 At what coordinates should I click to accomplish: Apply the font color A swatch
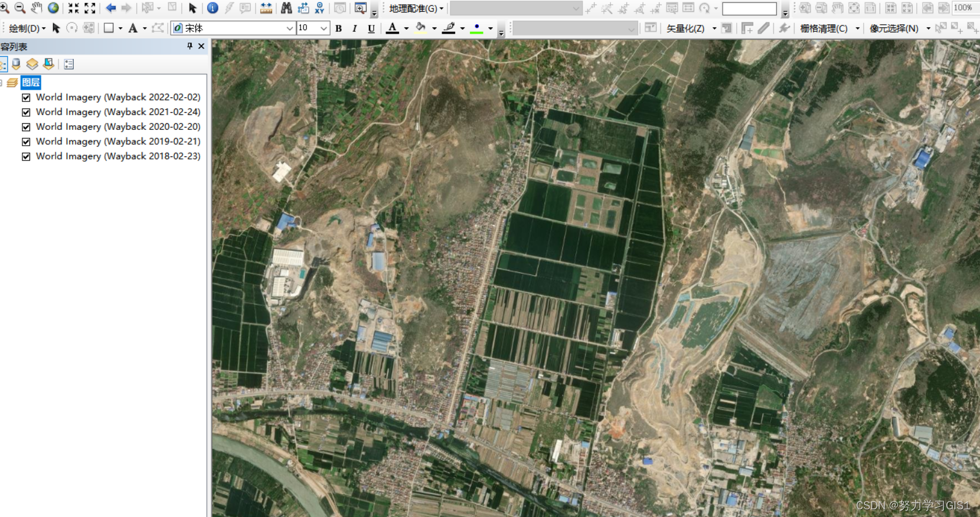click(x=392, y=28)
